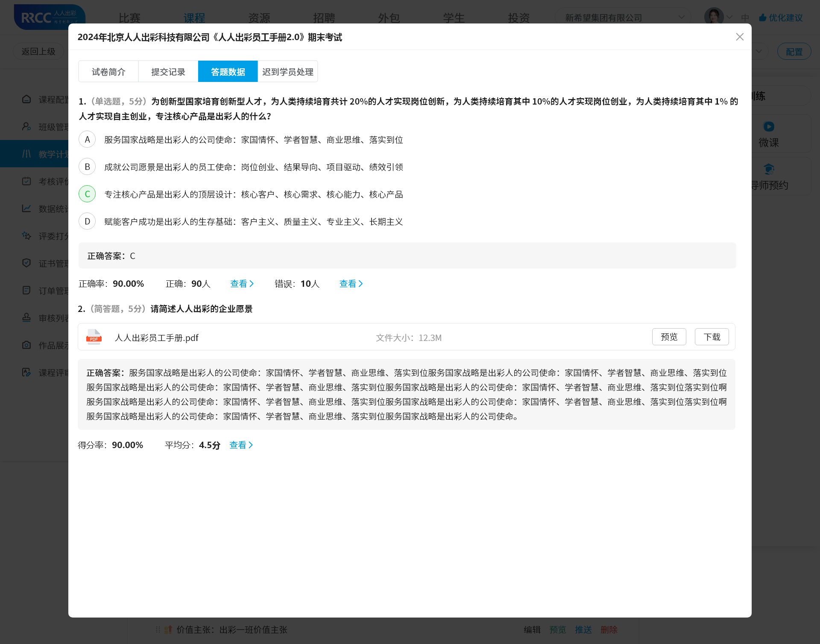820x644 pixels.
Task: Select option C radio circle
Action: pos(87,194)
